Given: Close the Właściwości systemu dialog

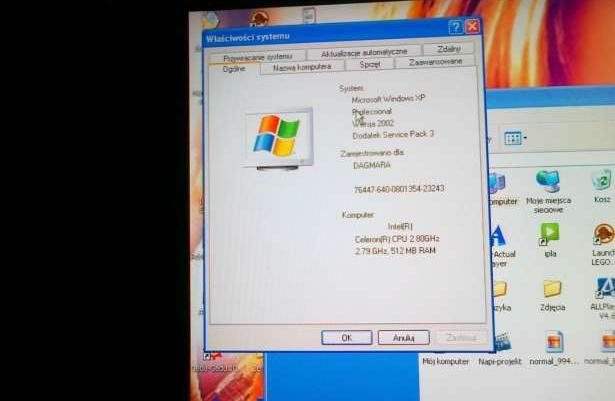Looking at the screenshot, I should tap(473, 26).
